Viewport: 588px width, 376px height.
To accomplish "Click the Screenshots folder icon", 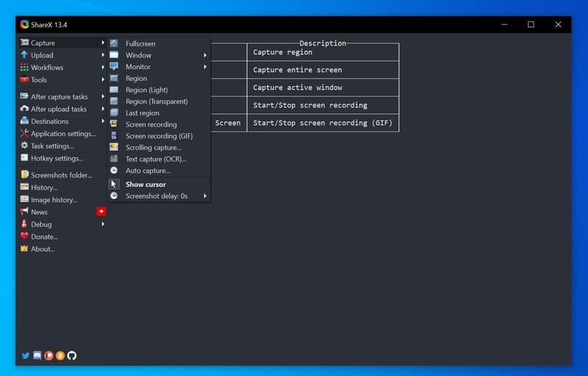I will (24, 174).
